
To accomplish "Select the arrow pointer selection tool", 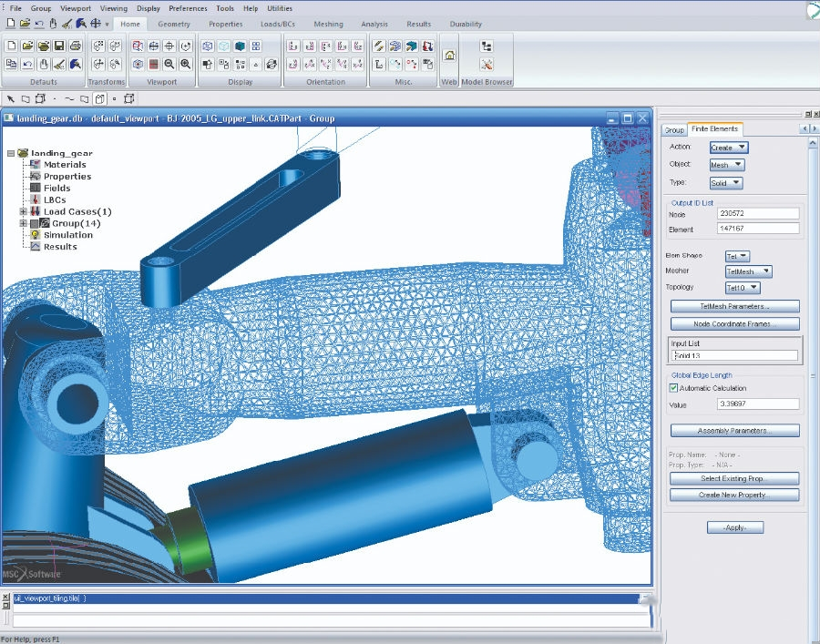I will point(11,98).
